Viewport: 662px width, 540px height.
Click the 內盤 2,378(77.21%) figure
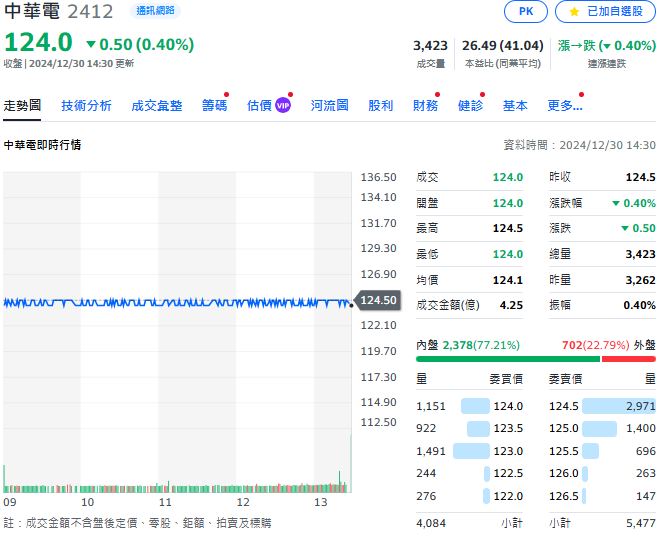(x=481, y=345)
